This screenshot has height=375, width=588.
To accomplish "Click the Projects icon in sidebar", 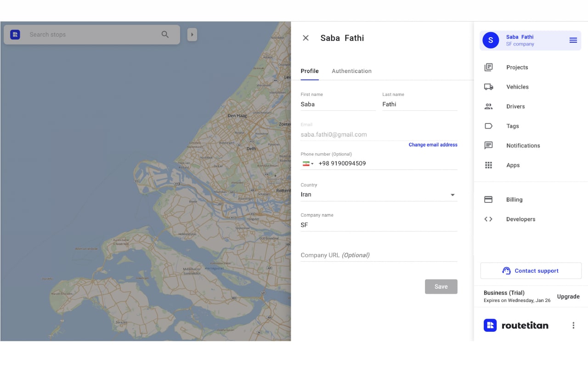I will pyautogui.click(x=488, y=67).
